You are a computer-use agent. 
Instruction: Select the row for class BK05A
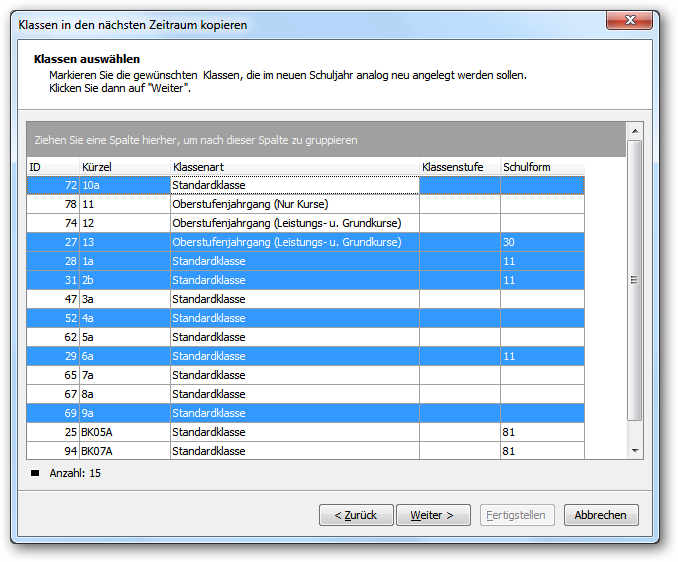305,432
